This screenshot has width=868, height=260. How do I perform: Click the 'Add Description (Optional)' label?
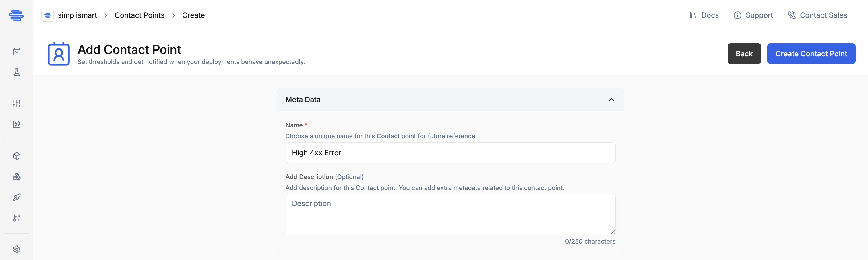point(324,177)
